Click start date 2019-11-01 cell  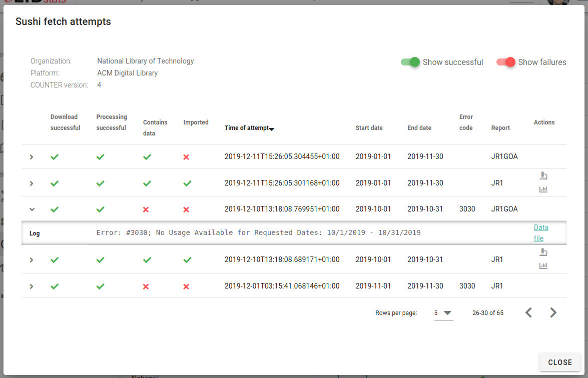click(x=373, y=286)
